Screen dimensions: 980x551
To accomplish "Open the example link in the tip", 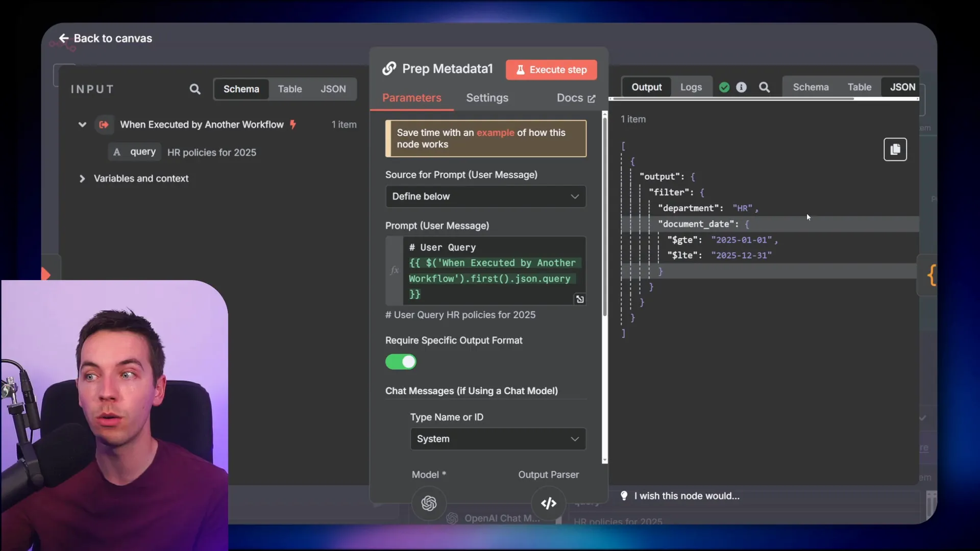I will pos(495,133).
